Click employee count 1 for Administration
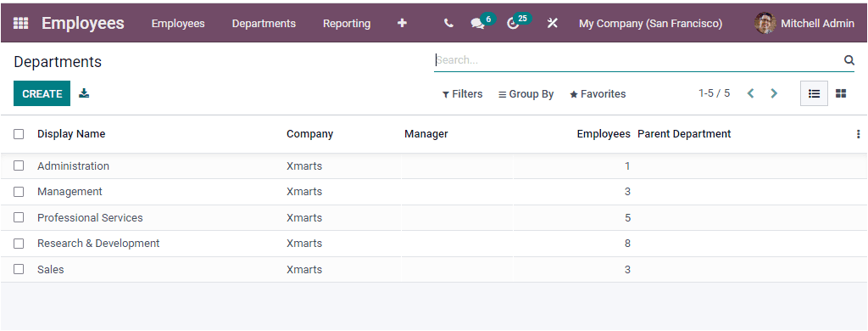Image resolution: width=868 pixels, height=331 pixels. 627,165
